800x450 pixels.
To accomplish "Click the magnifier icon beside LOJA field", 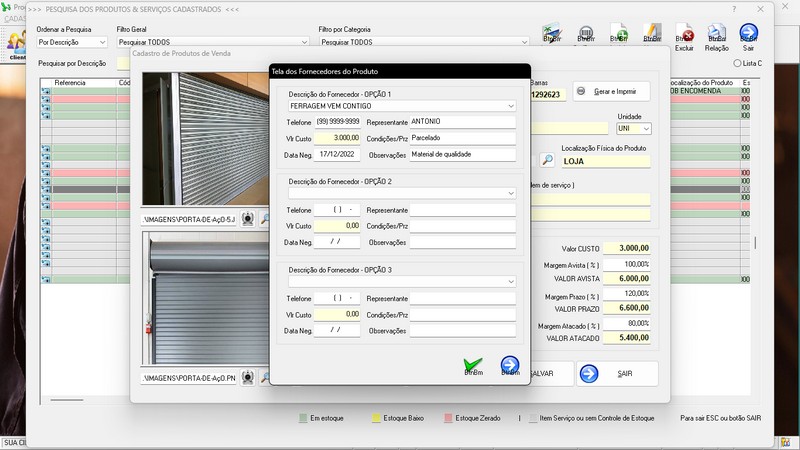I will (547, 160).
